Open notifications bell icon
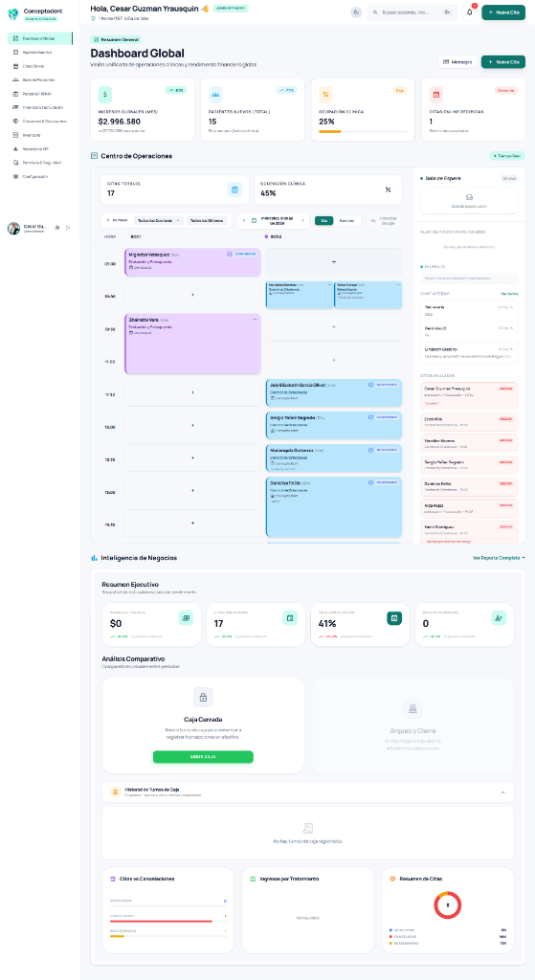The width and height of the screenshot is (535, 980). [469, 11]
